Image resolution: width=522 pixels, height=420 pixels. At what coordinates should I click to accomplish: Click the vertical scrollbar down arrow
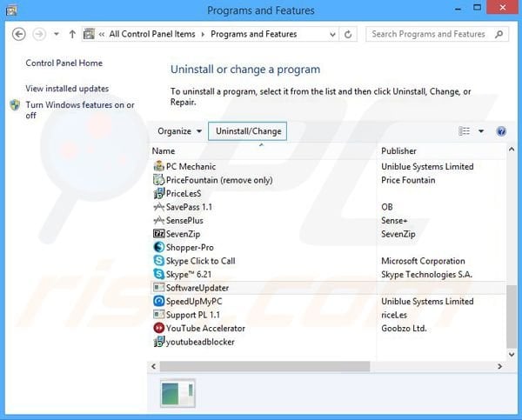point(512,354)
